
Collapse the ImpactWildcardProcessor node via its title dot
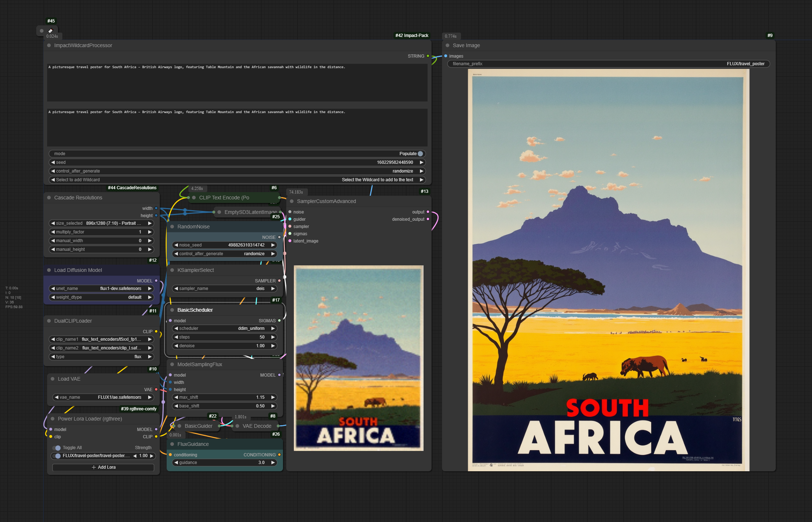pos(49,45)
